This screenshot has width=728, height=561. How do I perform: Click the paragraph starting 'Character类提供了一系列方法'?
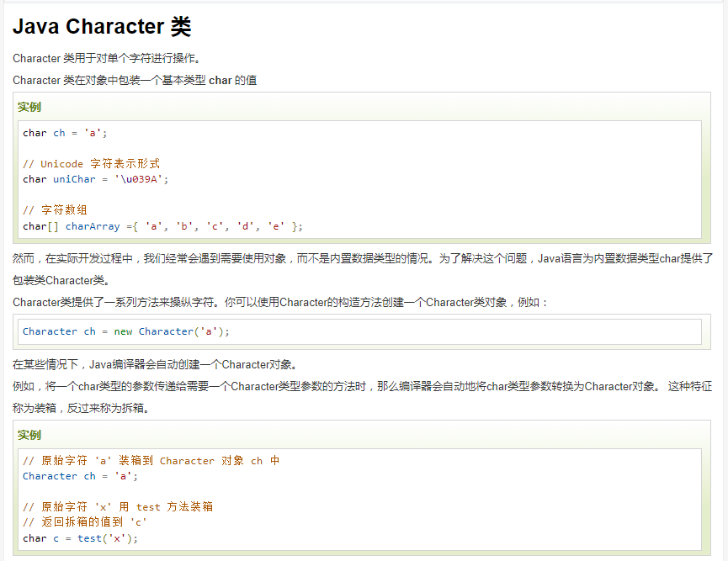(280, 303)
